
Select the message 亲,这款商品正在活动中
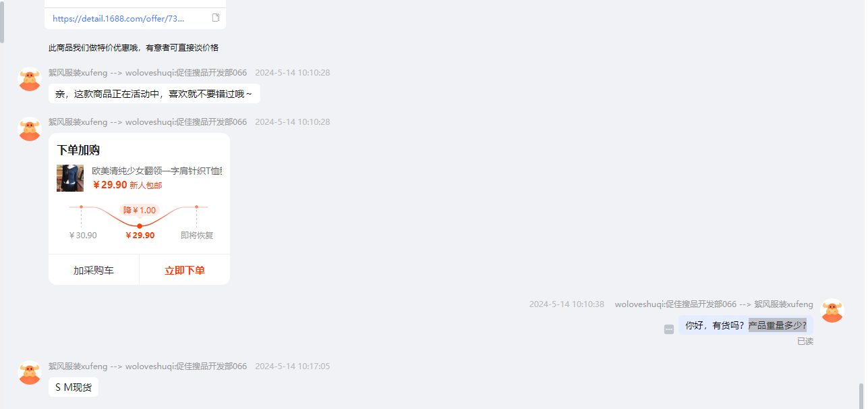point(154,94)
